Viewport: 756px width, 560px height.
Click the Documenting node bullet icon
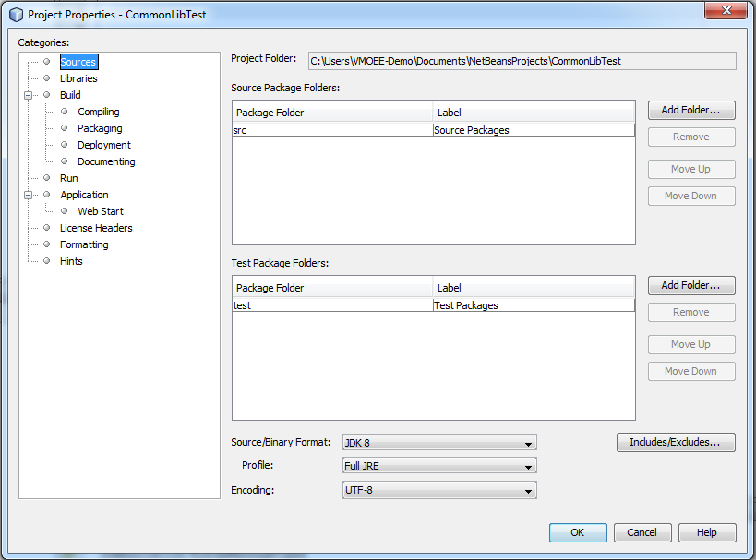tap(64, 161)
